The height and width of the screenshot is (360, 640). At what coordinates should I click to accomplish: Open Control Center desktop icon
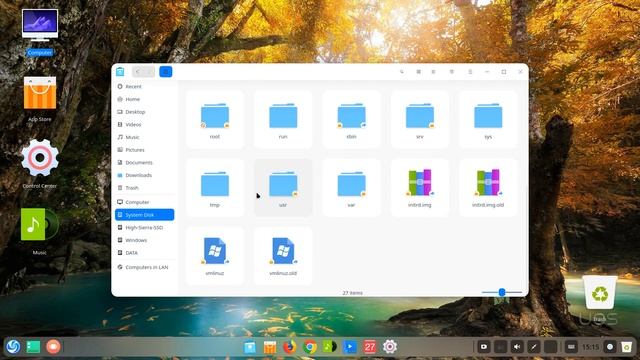[40, 164]
